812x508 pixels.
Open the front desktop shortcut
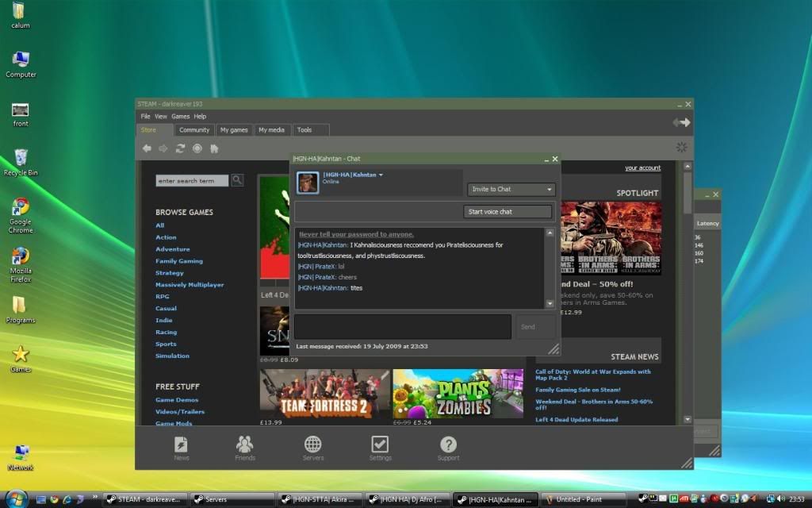point(20,114)
